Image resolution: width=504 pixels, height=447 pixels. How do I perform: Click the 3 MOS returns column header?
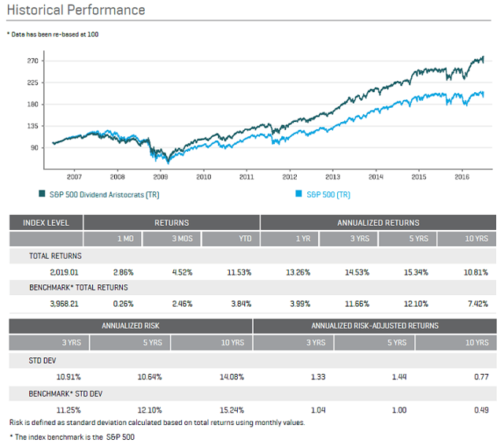(172, 238)
